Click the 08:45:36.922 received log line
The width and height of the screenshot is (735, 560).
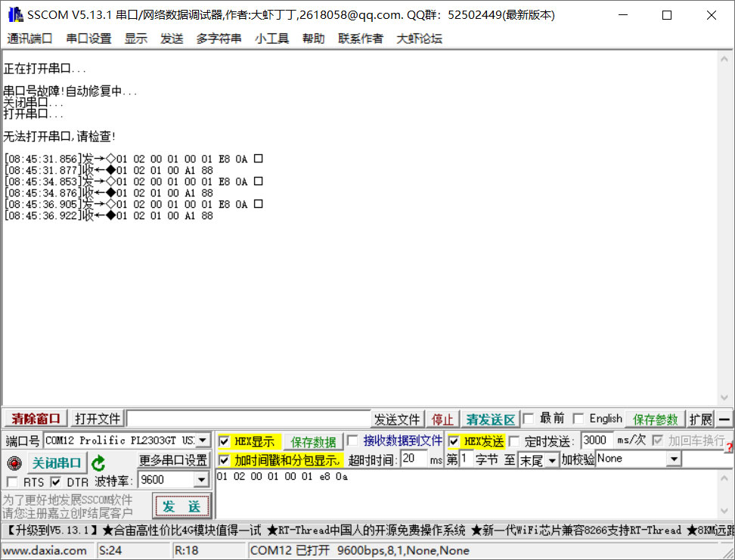click(x=108, y=215)
